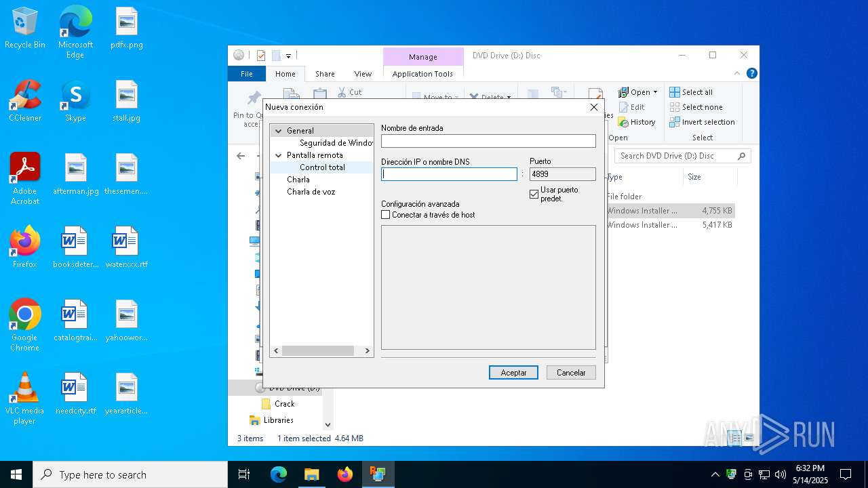Select Charla tree item
The width and height of the screenshot is (868, 488).
298,180
